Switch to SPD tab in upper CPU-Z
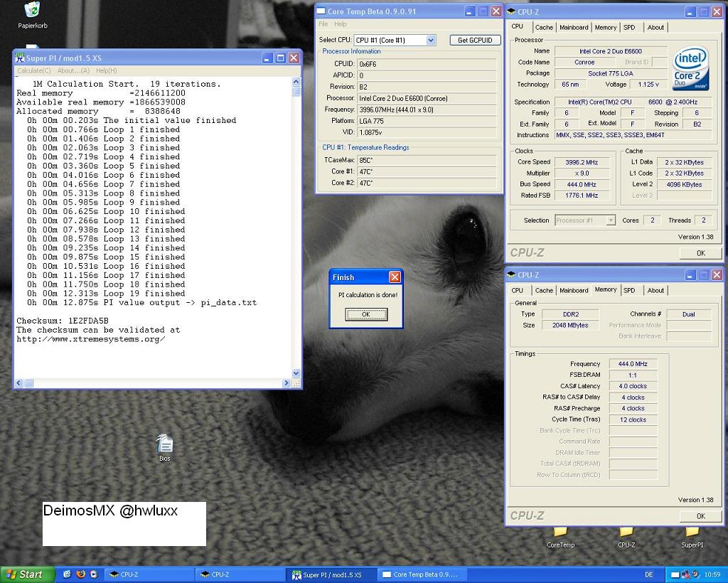728x583 pixels. tap(629, 28)
